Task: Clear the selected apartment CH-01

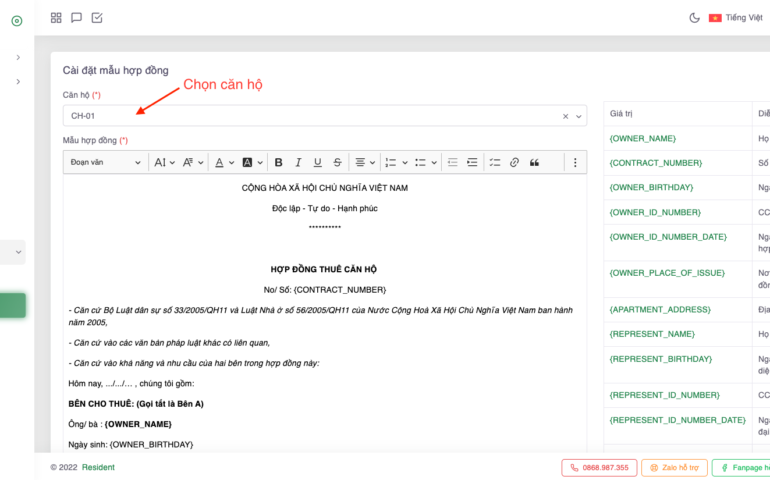Action: 565,116
